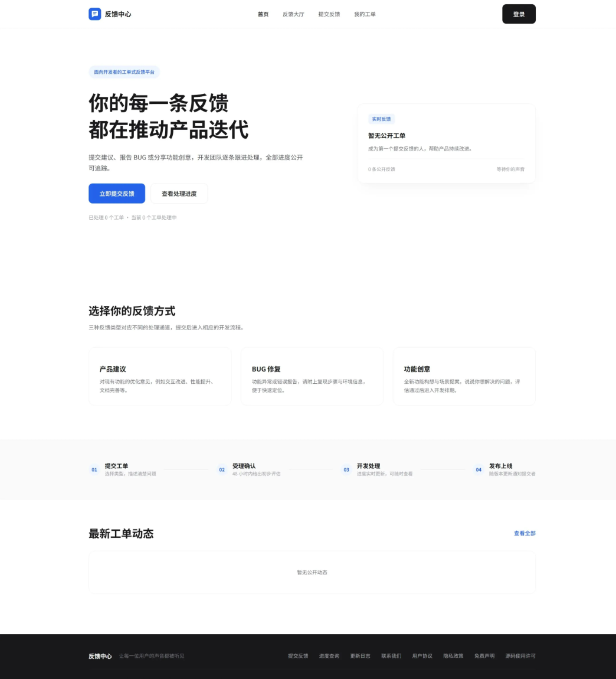Image resolution: width=616 pixels, height=679 pixels.
Task: Click the 暂无公开动态 placeholder text
Action: (312, 573)
